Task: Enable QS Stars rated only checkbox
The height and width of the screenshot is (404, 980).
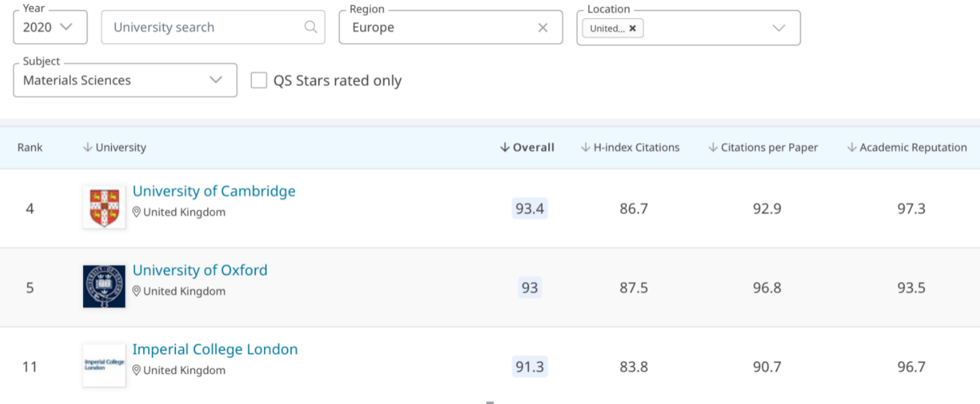Action: (259, 80)
